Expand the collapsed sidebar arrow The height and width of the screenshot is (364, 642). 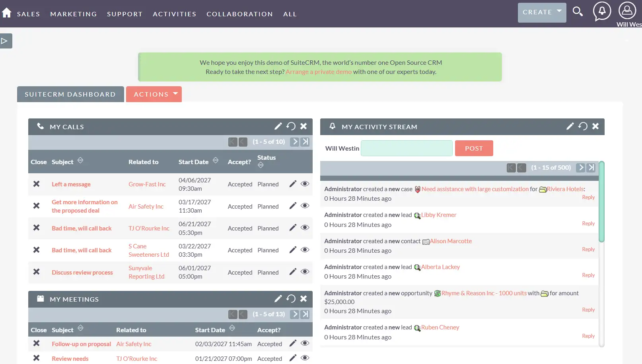(x=5, y=41)
